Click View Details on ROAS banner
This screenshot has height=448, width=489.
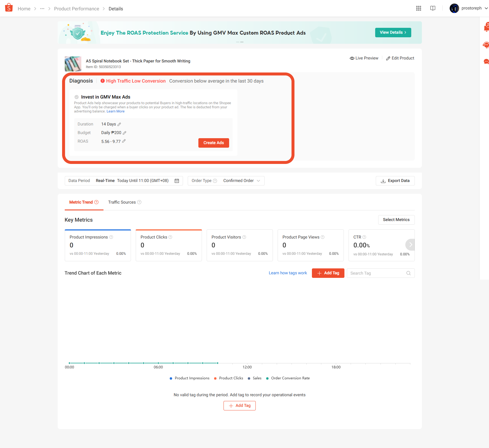(x=393, y=33)
